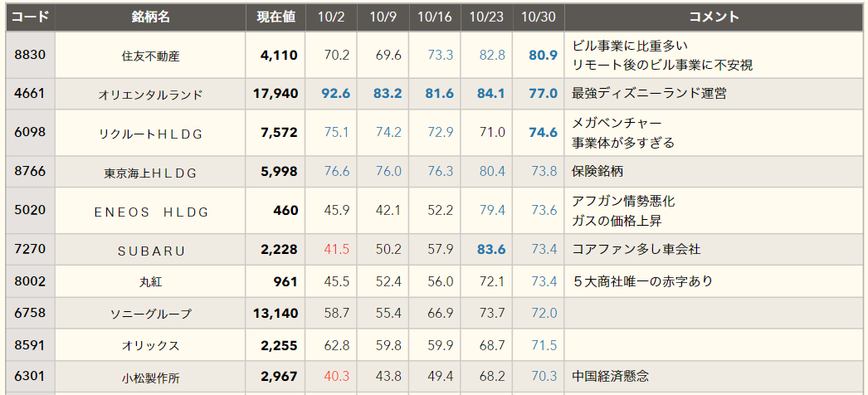
Task: Click the 住友不動産 name cell
Action: (150, 56)
